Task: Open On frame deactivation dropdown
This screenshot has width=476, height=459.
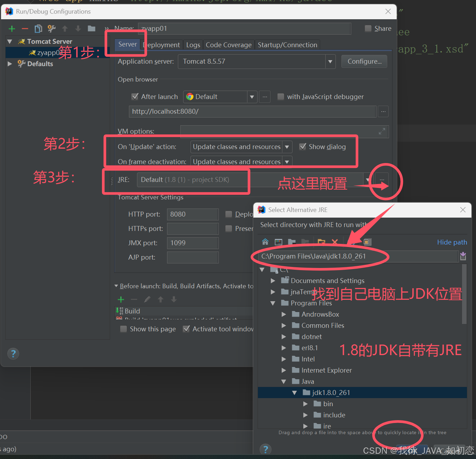Action: 287,162
